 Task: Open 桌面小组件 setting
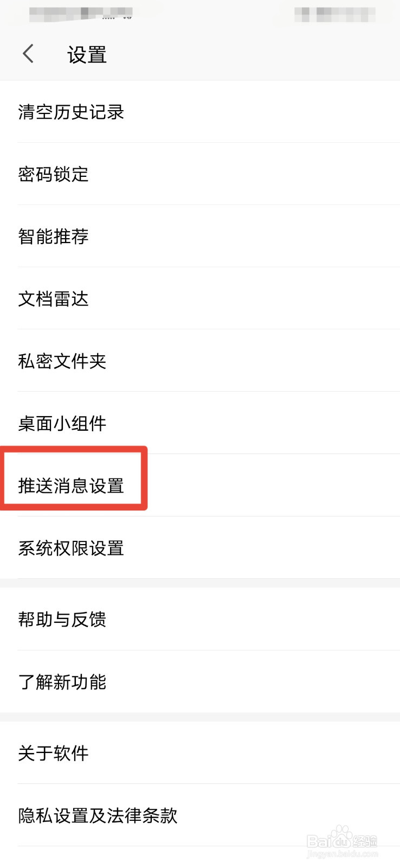(x=200, y=423)
